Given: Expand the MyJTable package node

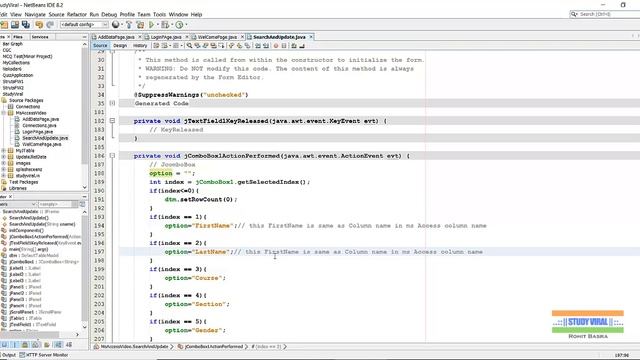Looking at the screenshot, I should (4, 151).
